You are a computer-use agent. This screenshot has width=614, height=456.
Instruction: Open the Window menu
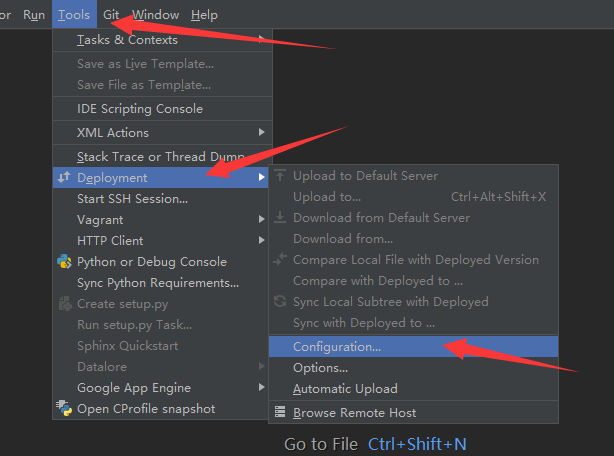(x=155, y=14)
